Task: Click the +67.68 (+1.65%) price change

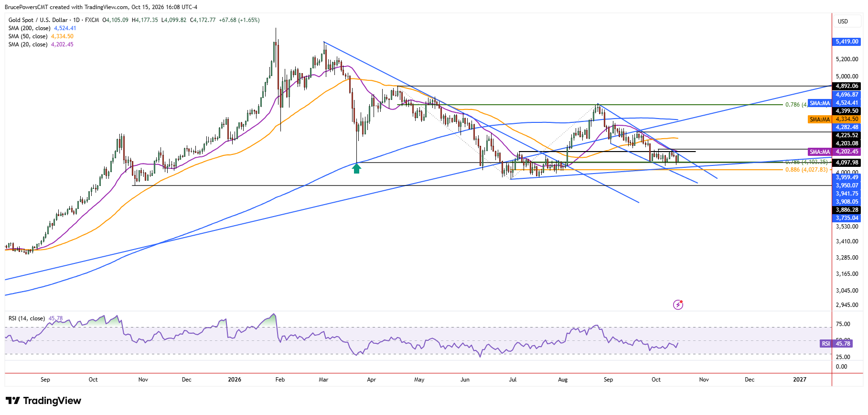Action: click(239, 20)
